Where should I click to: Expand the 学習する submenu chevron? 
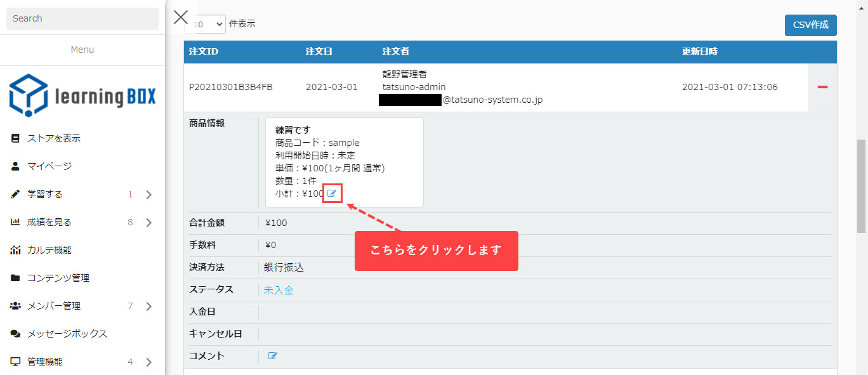[149, 195]
